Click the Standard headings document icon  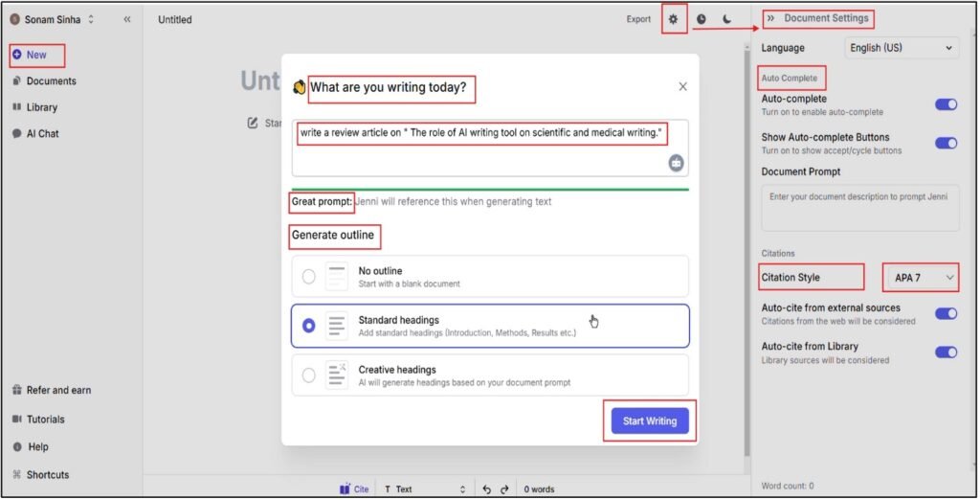click(337, 326)
